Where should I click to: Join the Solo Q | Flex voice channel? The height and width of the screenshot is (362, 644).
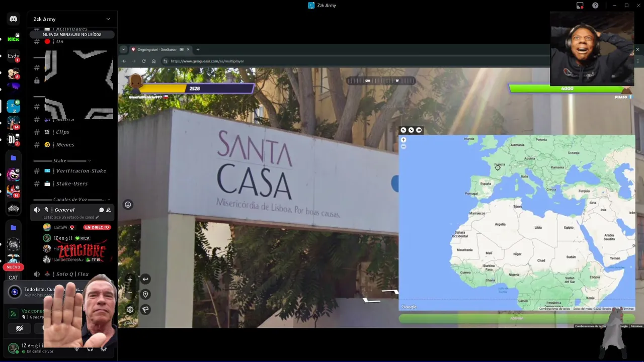73,274
